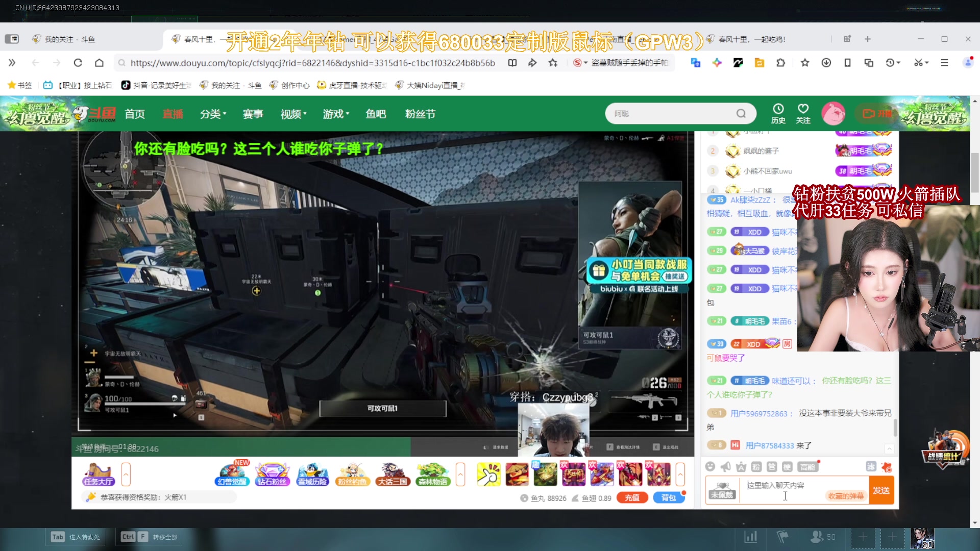This screenshot has height=551, width=980.
Task: Open biubiu 小叮当同款战服 promo banner
Action: click(639, 275)
